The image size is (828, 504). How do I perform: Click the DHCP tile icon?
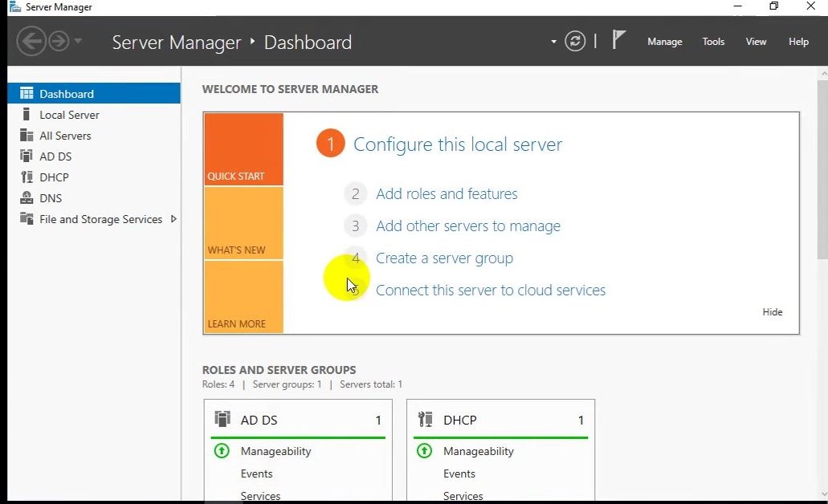point(425,419)
